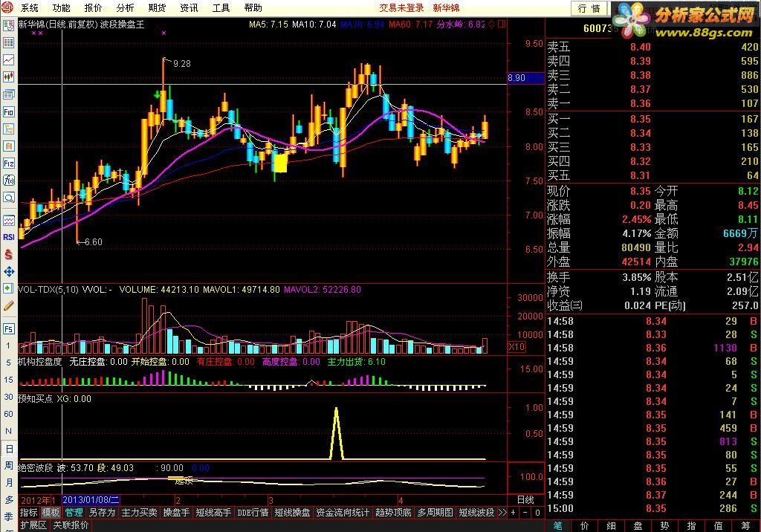Switch to the 资金流向统计 indicator tab
Screen dimensions: 761x532
[342, 513]
